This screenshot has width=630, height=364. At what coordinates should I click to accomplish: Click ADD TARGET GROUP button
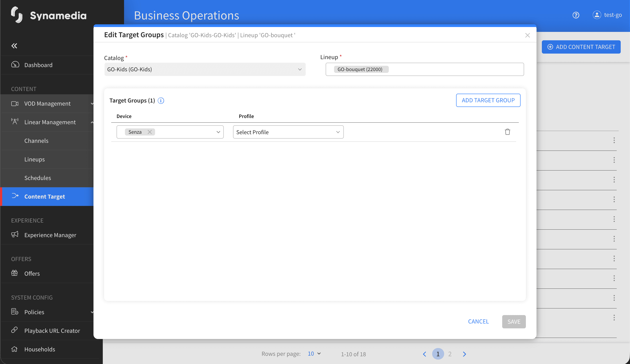(x=488, y=100)
